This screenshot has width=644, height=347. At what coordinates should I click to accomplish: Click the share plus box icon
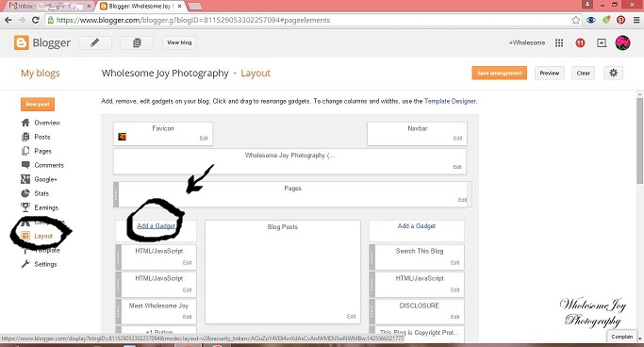(x=602, y=42)
